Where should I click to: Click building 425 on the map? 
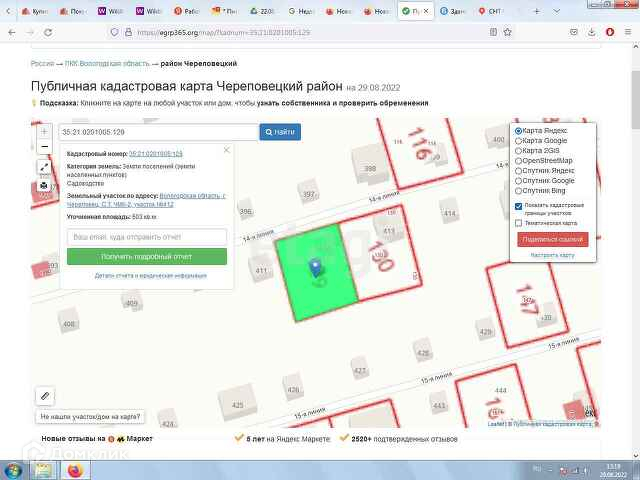tap(238, 401)
